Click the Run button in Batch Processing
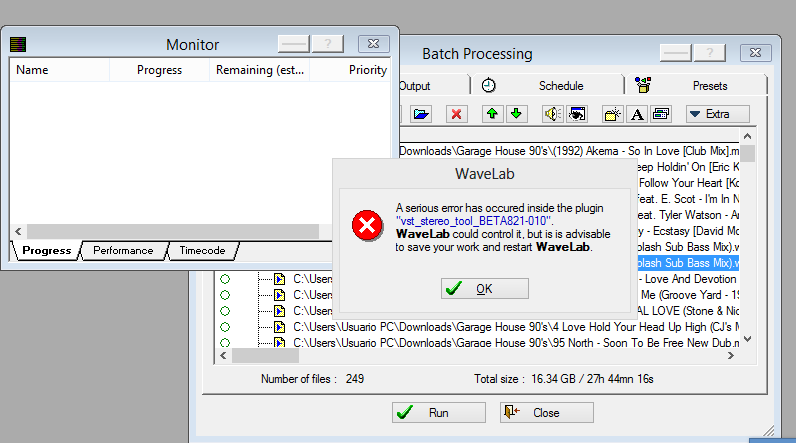This screenshot has height=443, width=796. pos(439,413)
